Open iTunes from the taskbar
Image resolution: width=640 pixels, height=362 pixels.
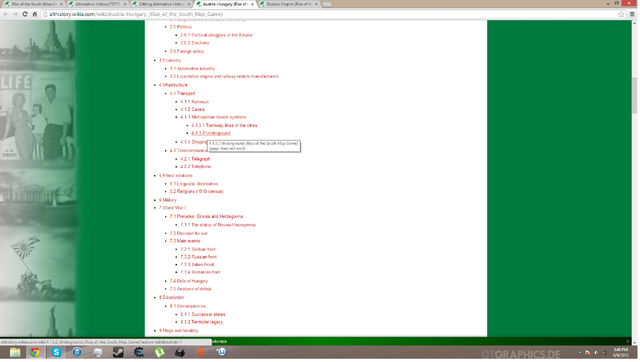click(x=77, y=352)
